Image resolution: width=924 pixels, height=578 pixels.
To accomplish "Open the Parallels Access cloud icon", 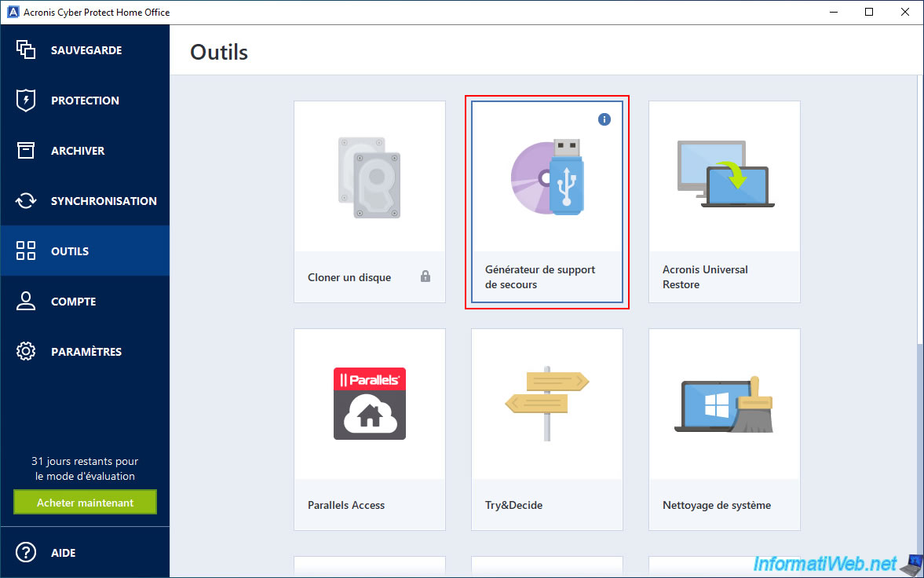I will pyautogui.click(x=370, y=404).
